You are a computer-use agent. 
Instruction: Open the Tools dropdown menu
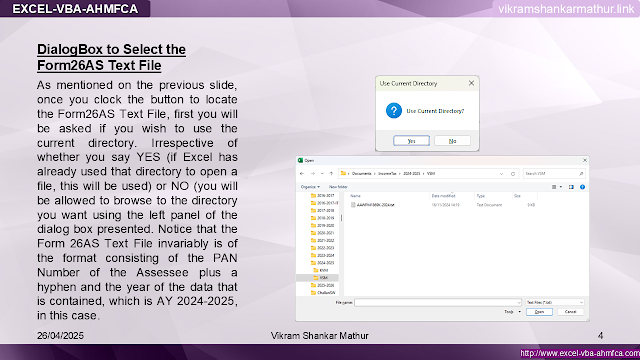click(x=512, y=312)
